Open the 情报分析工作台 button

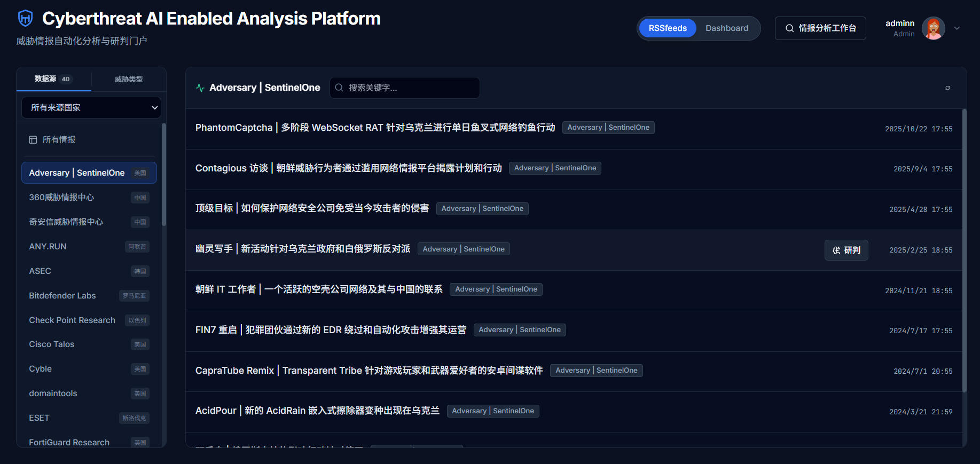(x=820, y=28)
